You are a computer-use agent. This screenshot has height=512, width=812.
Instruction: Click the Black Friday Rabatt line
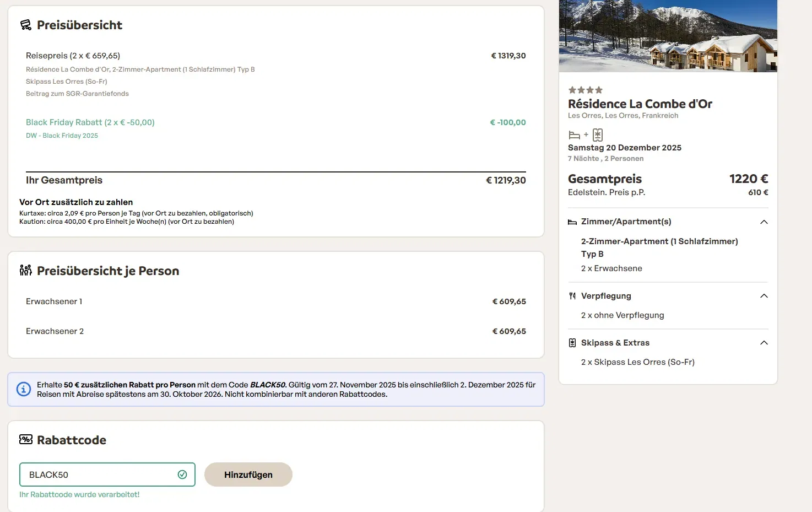pos(90,122)
